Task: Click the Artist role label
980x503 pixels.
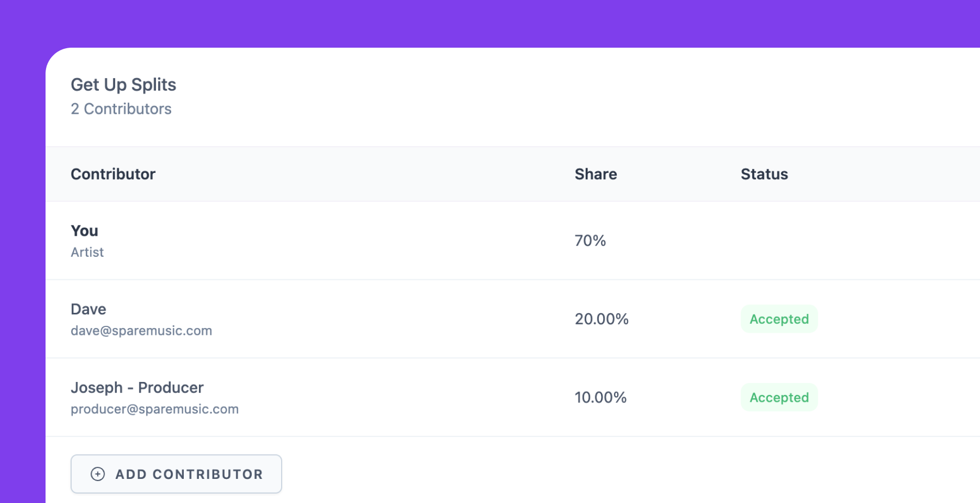Action: (87, 253)
